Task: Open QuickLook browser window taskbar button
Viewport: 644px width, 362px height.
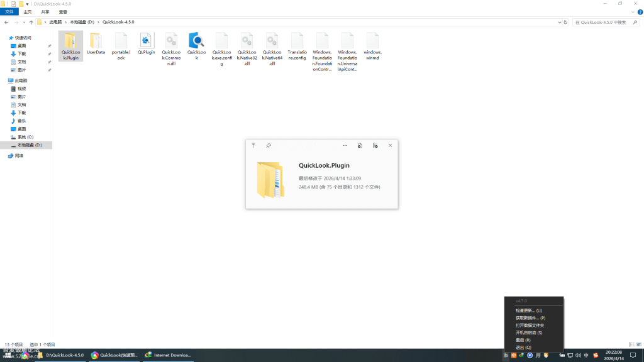Action: [x=114, y=356]
